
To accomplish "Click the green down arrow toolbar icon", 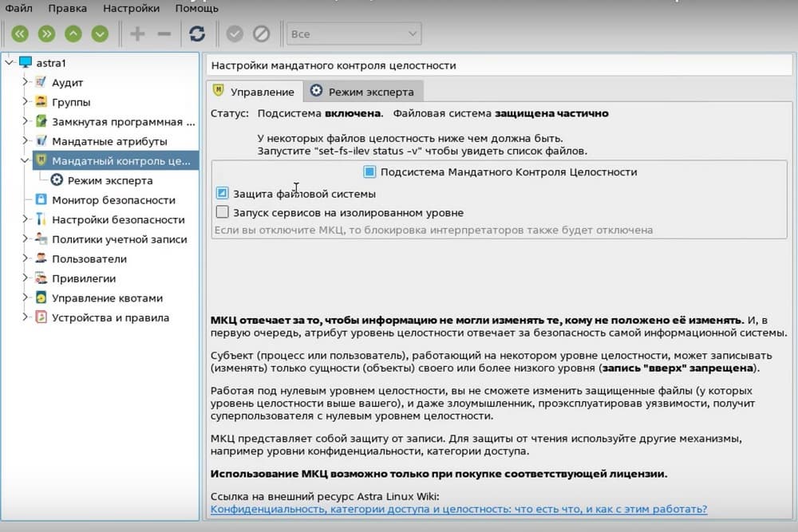I will click(x=100, y=34).
